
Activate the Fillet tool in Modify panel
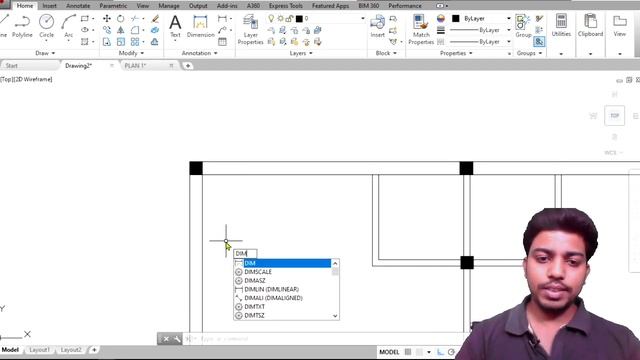(135, 30)
